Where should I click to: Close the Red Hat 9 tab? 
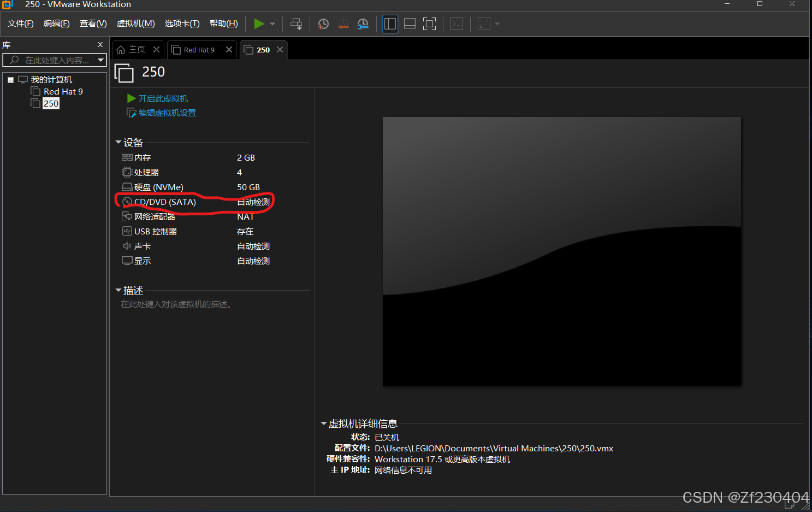click(x=229, y=50)
